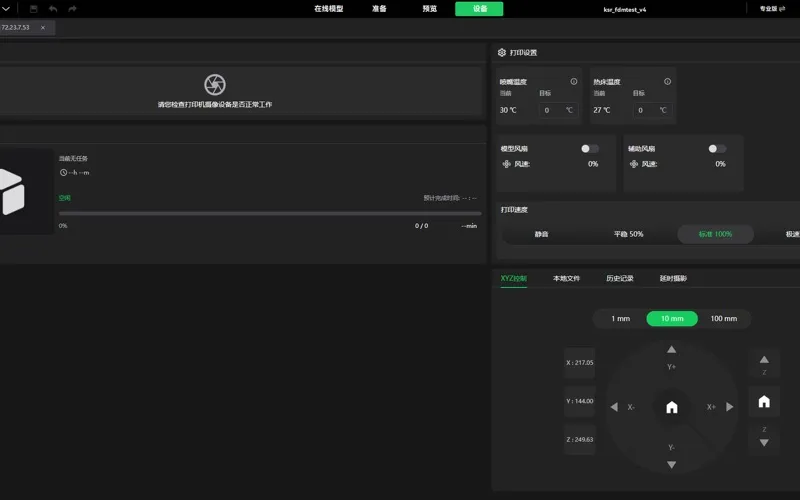Close the 72.23.7.53 device tab

click(43, 28)
